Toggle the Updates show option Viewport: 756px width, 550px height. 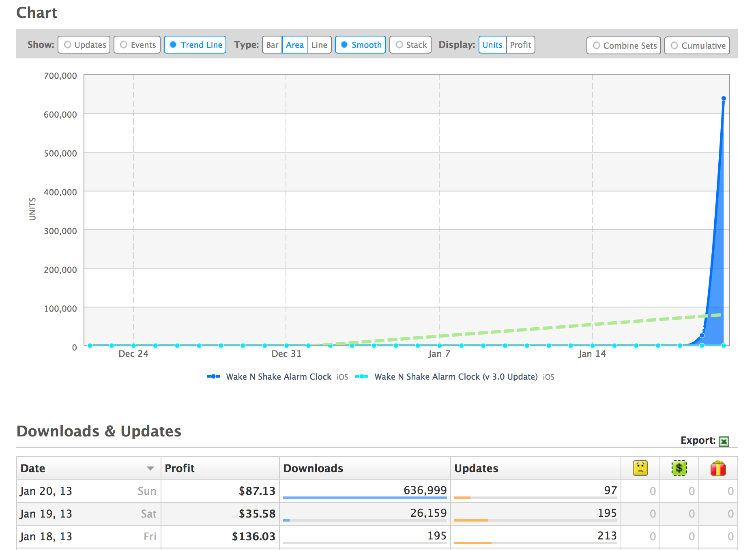84,45
